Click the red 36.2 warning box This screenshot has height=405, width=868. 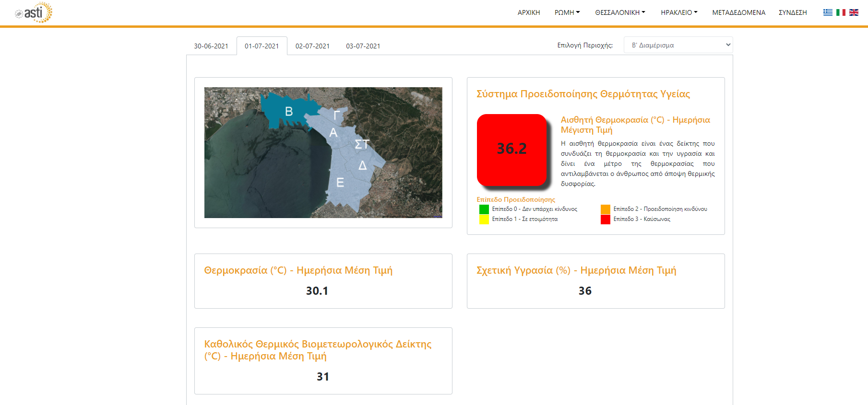click(511, 149)
